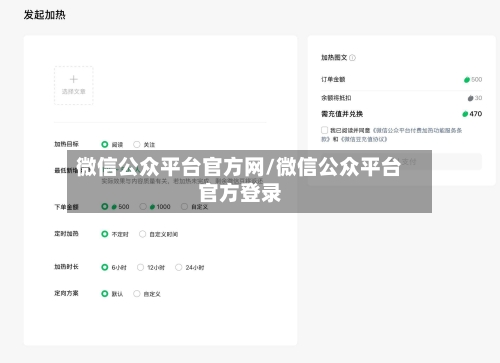Click the 470 recharge amount value
The image size is (500, 363).
pyautogui.click(x=476, y=114)
